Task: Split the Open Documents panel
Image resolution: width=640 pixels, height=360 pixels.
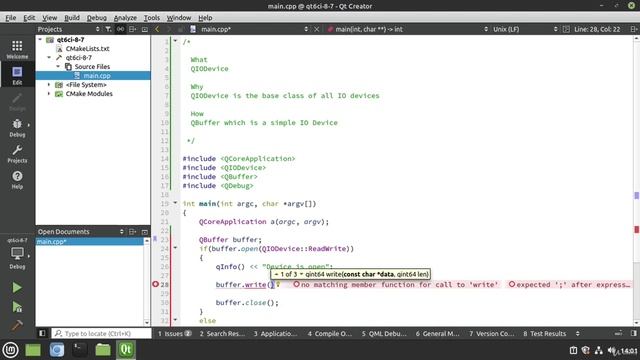Action: (x=133, y=231)
